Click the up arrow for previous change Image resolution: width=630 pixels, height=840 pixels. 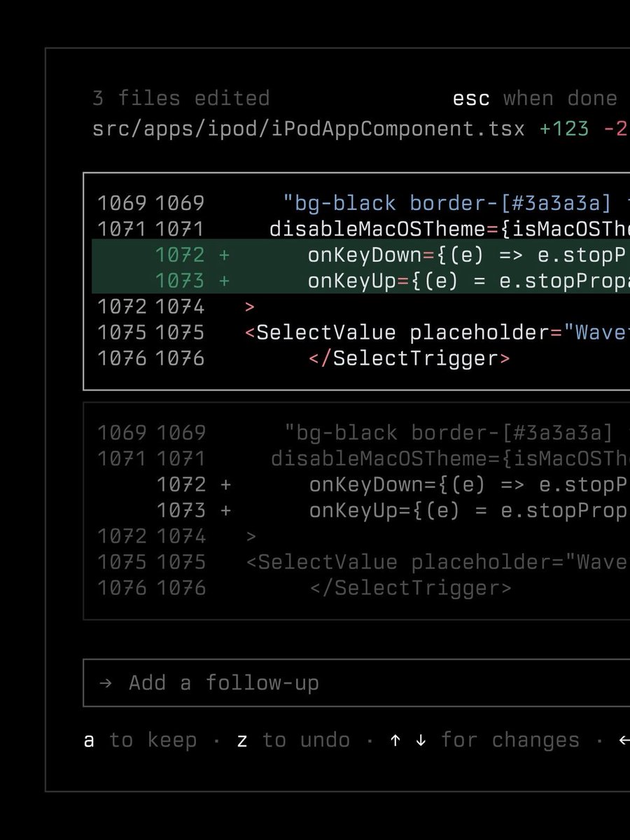tap(395, 740)
